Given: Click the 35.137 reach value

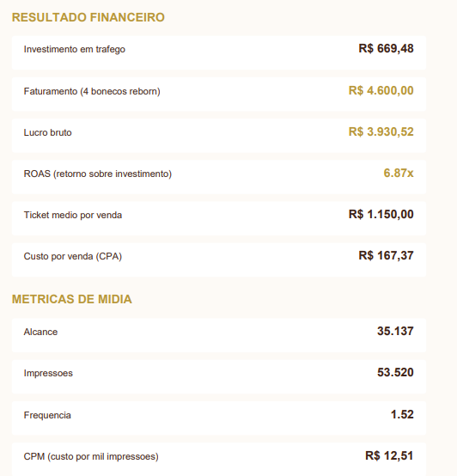Looking at the screenshot, I should coord(395,331).
